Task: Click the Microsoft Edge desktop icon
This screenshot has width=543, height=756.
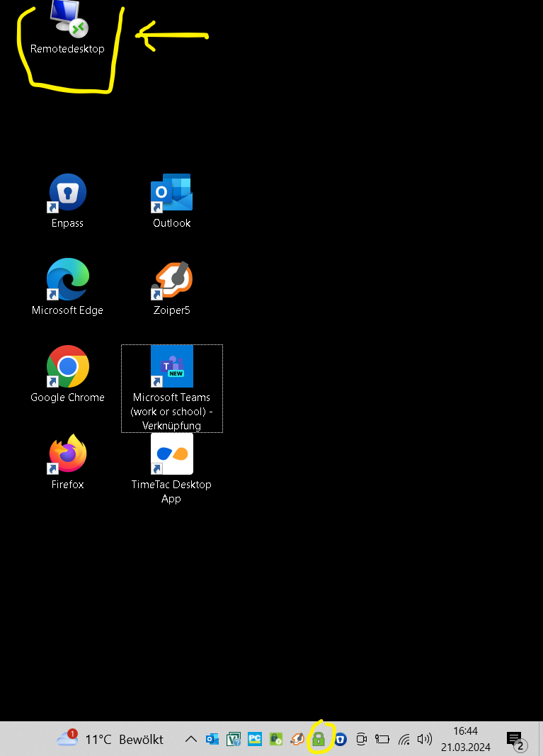Action: 68,280
